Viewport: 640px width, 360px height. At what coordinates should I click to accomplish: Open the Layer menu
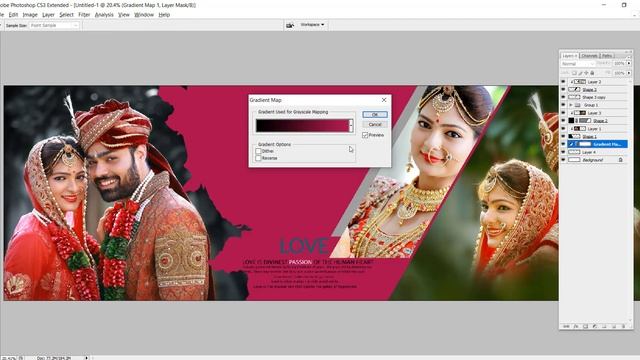48,15
